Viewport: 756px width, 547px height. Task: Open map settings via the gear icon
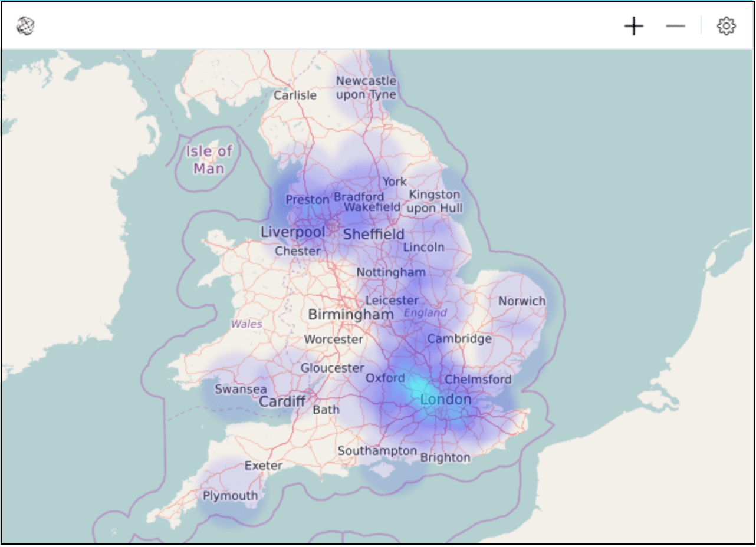[727, 26]
